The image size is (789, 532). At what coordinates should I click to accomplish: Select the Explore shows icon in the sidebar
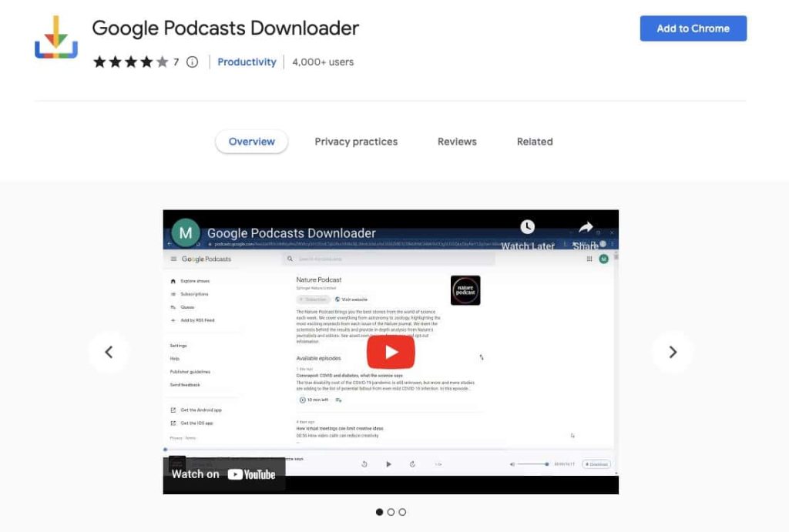[173, 280]
